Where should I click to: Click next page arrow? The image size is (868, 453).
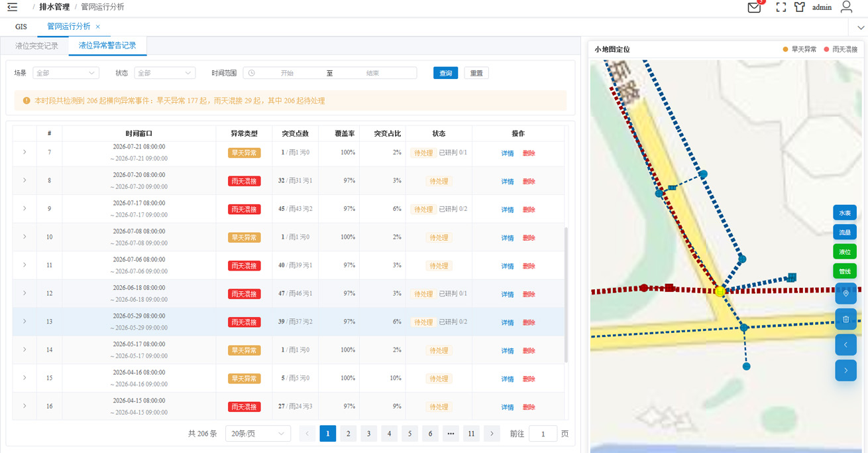pyautogui.click(x=492, y=434)
